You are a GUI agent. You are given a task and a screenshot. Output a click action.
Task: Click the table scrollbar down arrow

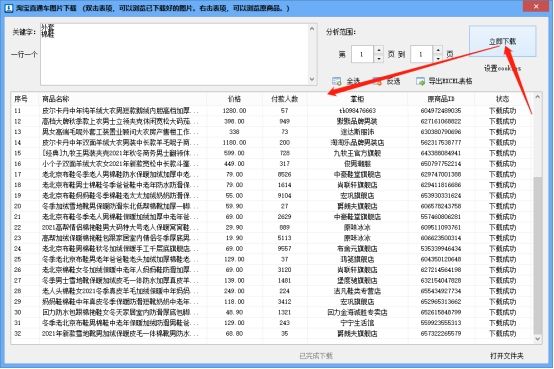pyautogui.click(x=537, y=339)
